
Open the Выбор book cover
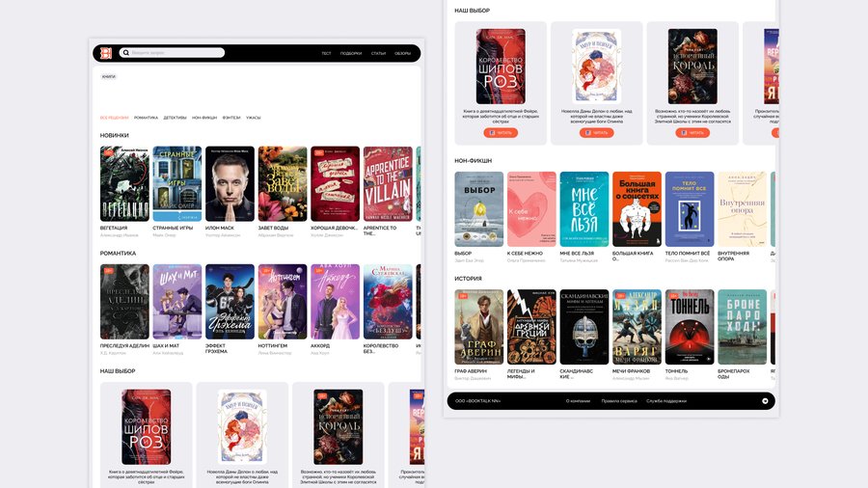click(478, 209)
